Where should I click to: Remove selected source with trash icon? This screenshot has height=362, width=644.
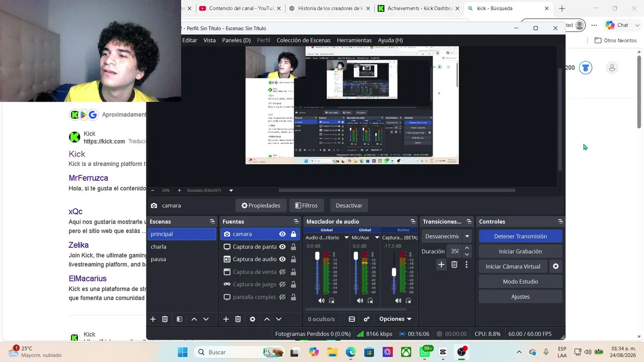click(x=238, y=319)
